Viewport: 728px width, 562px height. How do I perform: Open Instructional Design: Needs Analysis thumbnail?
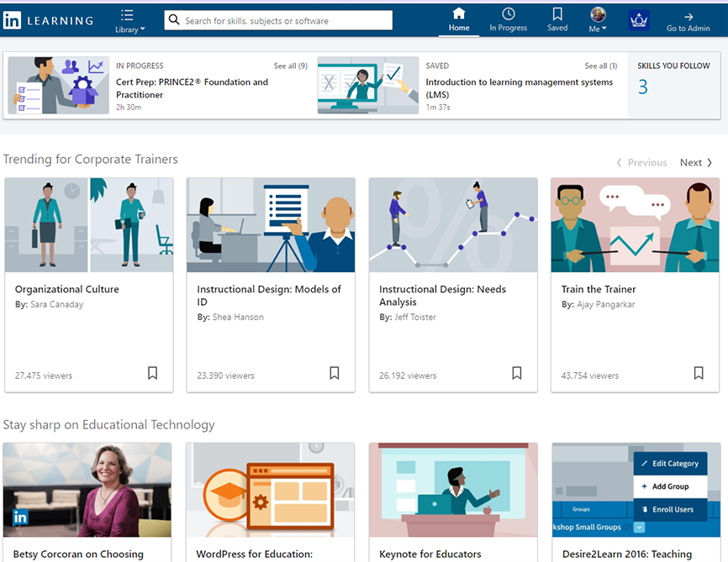click(x=453, y=225)
